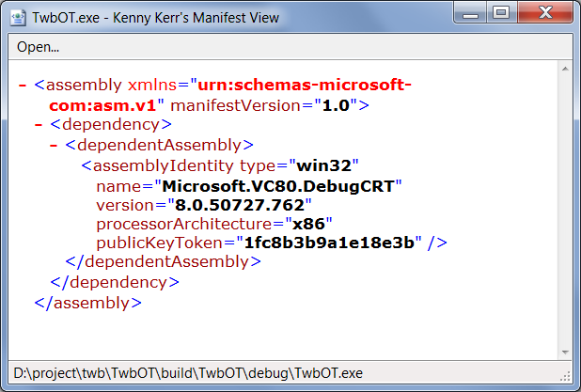
Task: Collapse the dependency node
Action: (39, 125)
